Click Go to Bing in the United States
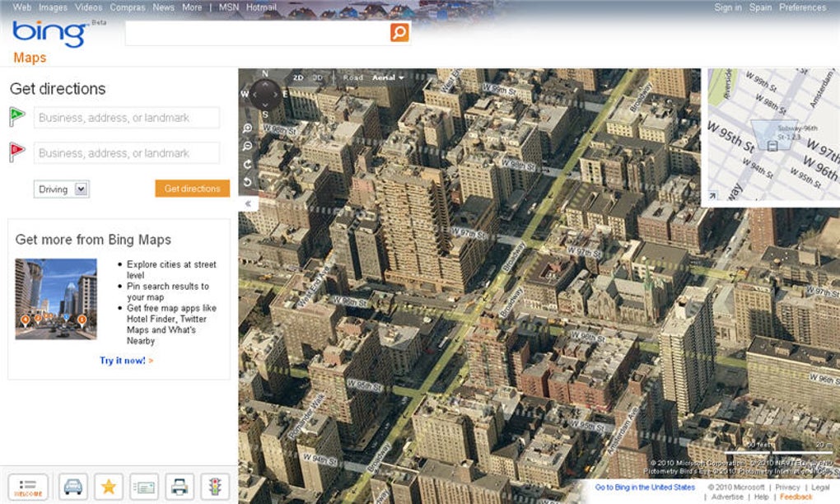840x504 pixels. coord(645,488)
